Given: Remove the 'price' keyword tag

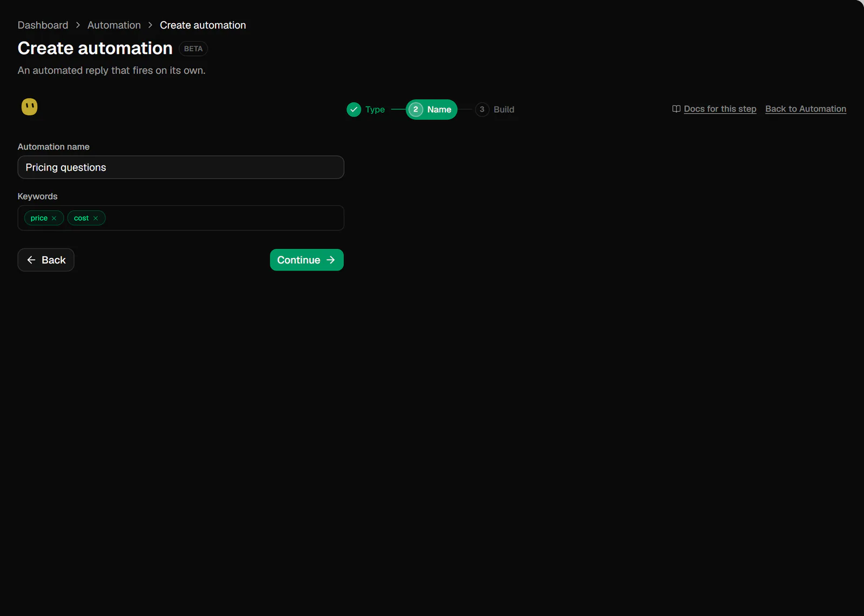Looking at the screenshot, I should (x=54, y=218).
